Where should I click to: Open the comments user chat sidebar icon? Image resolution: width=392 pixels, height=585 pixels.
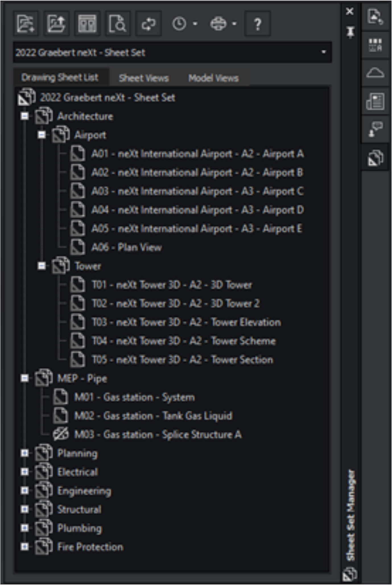click(x=376, y=129)
